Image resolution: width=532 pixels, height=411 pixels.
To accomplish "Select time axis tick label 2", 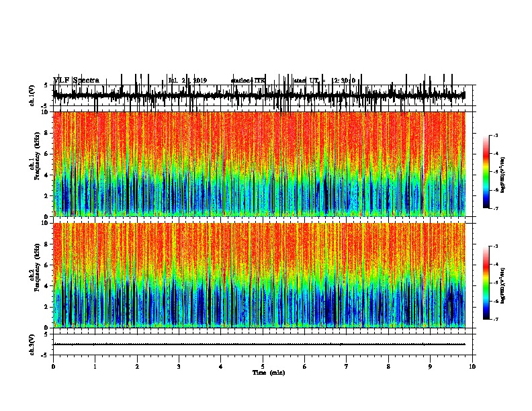I will pos(137,367).
